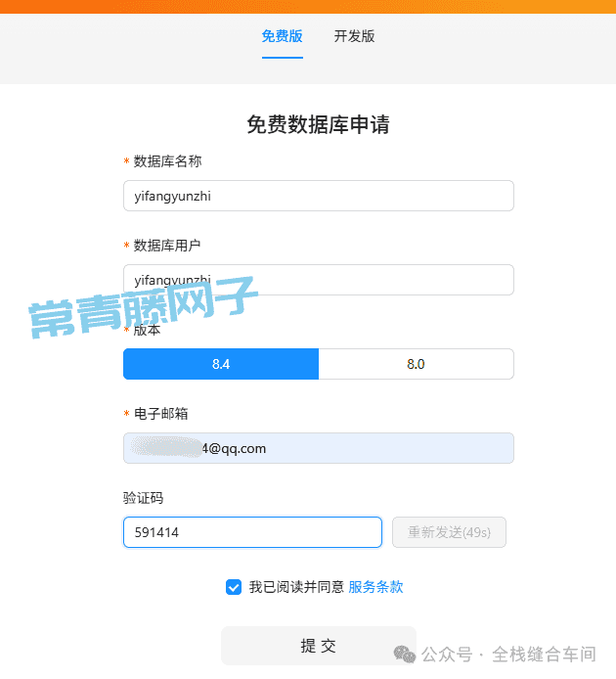Click the 验证码 code input box
The image size is (616, 679).
click(x=253, y=532)
